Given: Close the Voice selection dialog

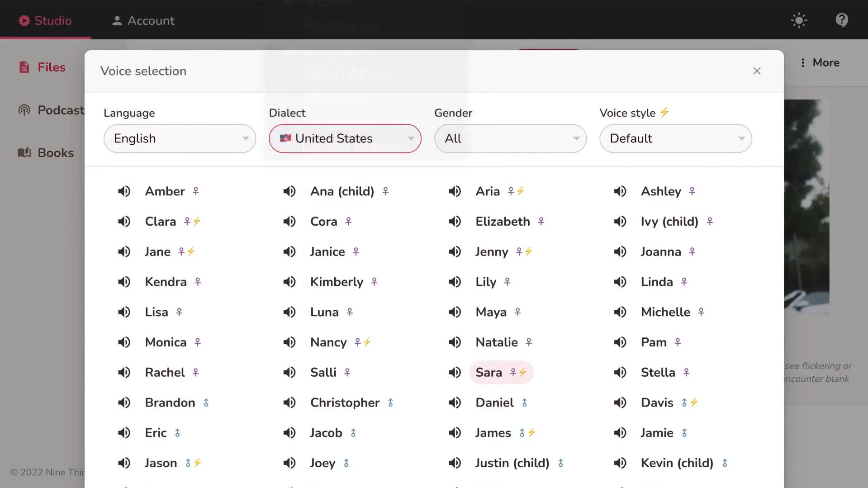Looking at the screenshot, I should click(x=757, y=71).
